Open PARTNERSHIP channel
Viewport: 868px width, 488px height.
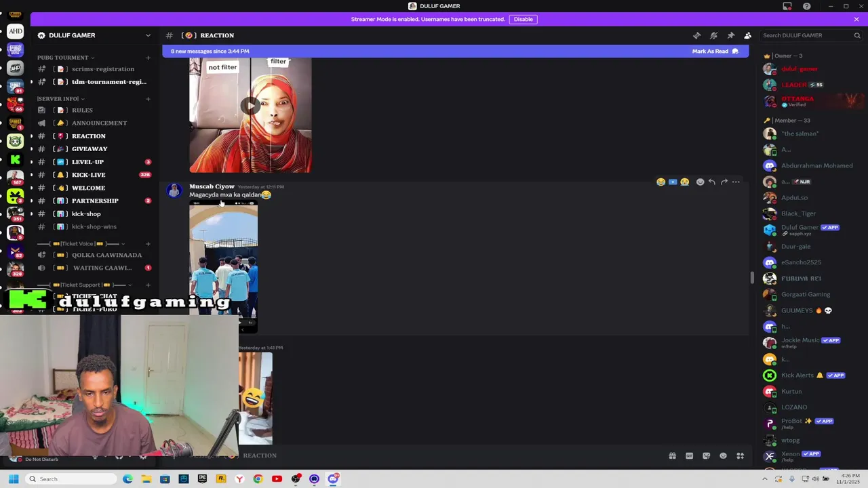(x=94, y=201)
